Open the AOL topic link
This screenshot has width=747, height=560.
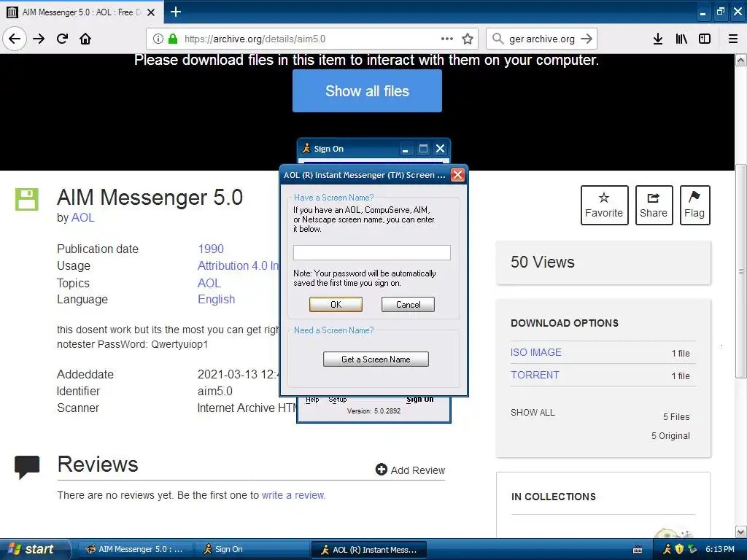(209, 283)
